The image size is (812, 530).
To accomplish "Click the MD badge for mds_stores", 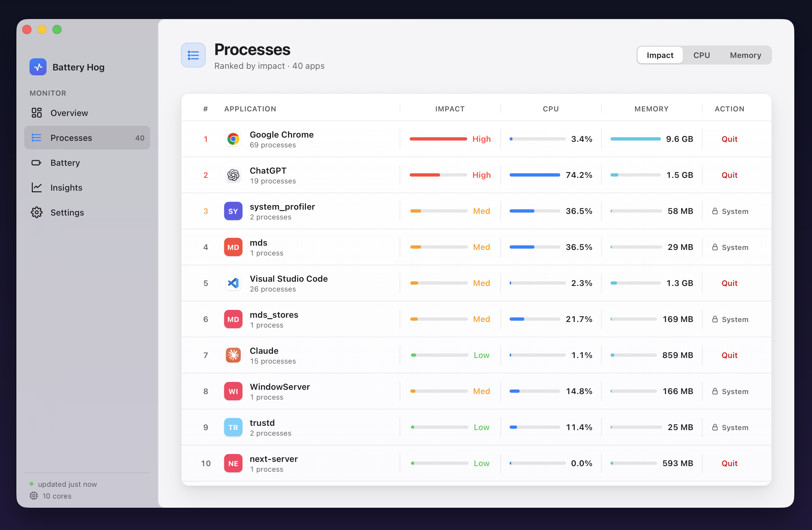I will 233,319.
